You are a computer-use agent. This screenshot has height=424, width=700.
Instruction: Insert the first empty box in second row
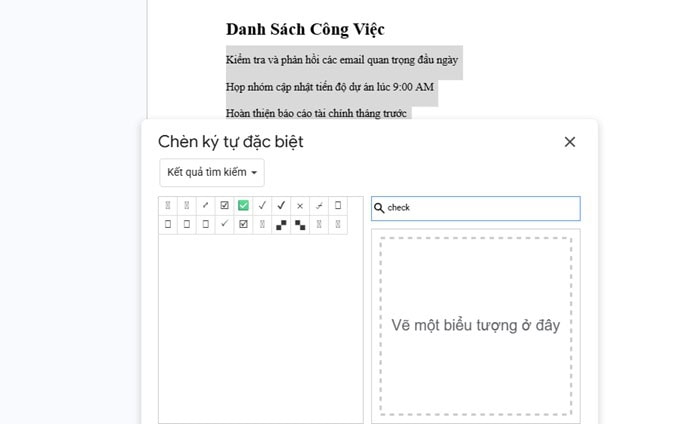coord(168,225)
